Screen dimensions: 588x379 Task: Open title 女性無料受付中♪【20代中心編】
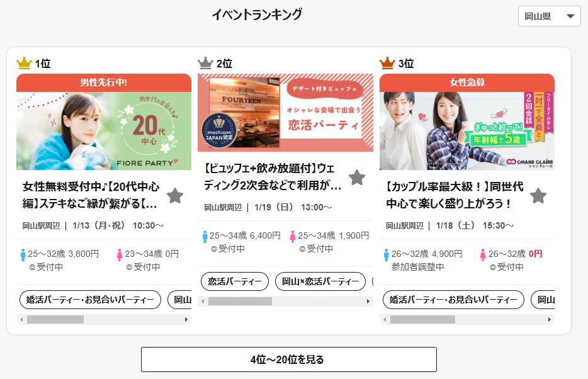tap(91, 195)
